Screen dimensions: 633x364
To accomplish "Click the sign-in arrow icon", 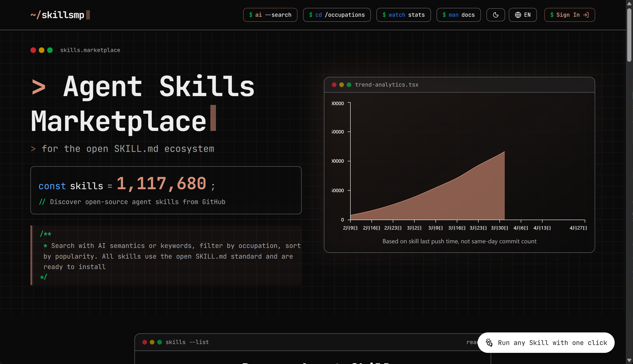I will [586, 15].
